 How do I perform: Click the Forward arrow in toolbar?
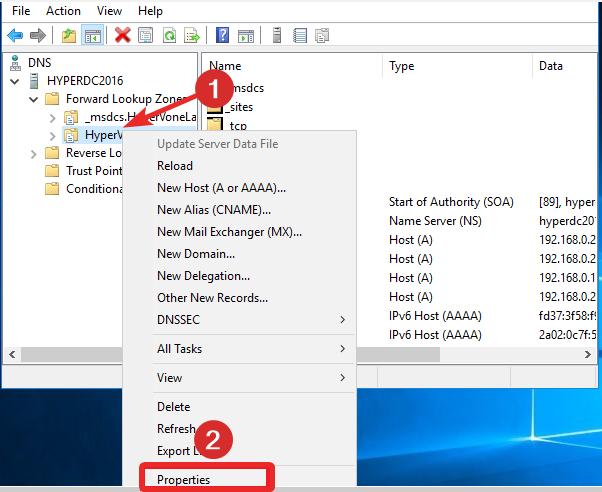38,36
